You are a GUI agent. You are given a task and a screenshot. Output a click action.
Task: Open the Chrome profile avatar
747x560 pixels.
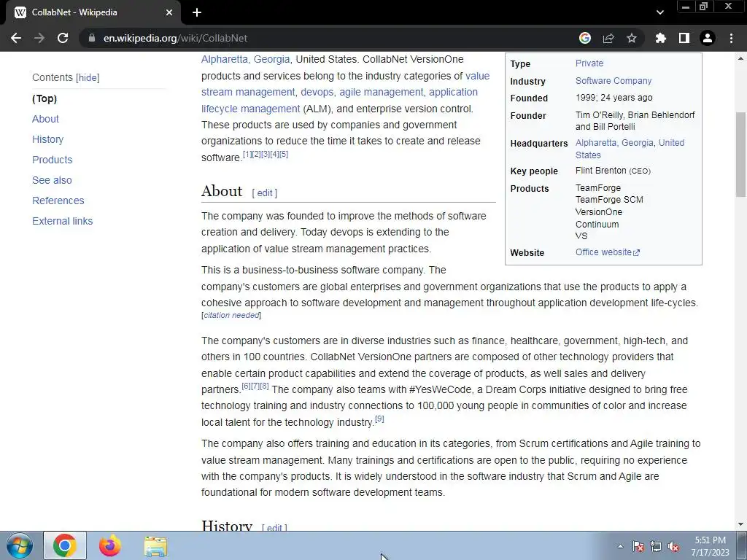(x=708, y=38)
